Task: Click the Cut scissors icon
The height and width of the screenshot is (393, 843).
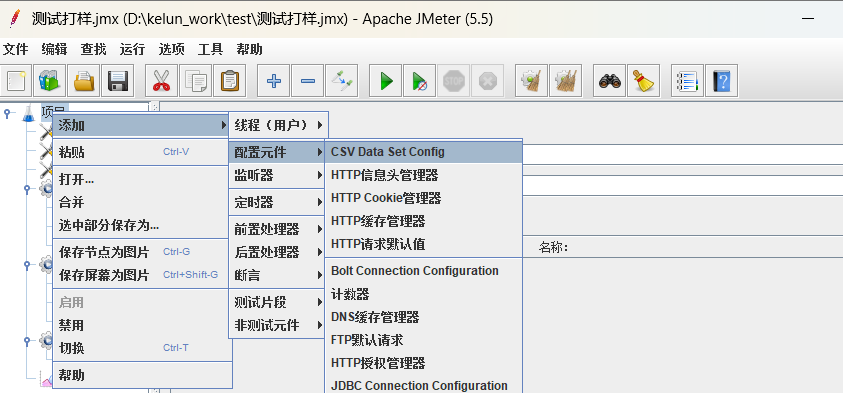Action: point(161,81)
